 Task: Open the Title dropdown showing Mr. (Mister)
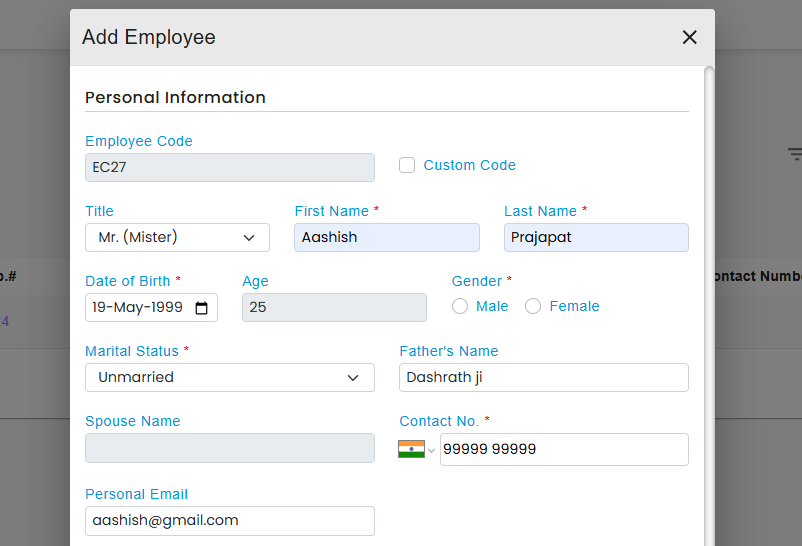click(177, 237)
